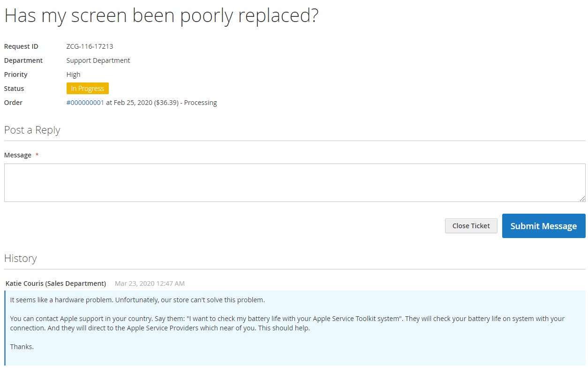Click the textarea resize grip corner
Viewport: 588px width, 373px height.
coord(582,199)
